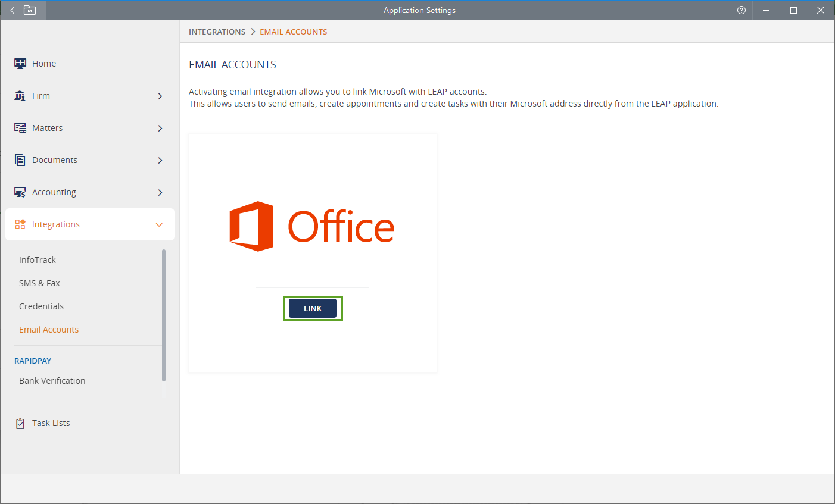This screenshot has width=835, height=504.
Task: Click the Firm building icon
Action: pyautogui.click(x=20, y=96)
